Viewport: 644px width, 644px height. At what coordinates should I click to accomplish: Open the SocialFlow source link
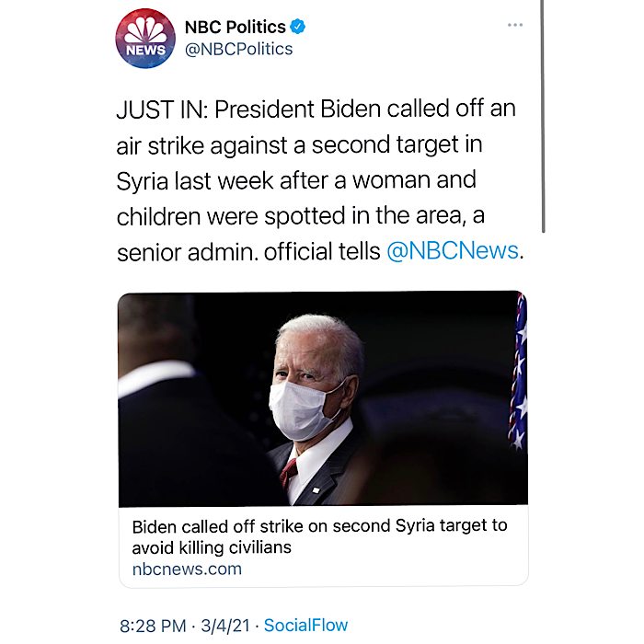[305, 626]
